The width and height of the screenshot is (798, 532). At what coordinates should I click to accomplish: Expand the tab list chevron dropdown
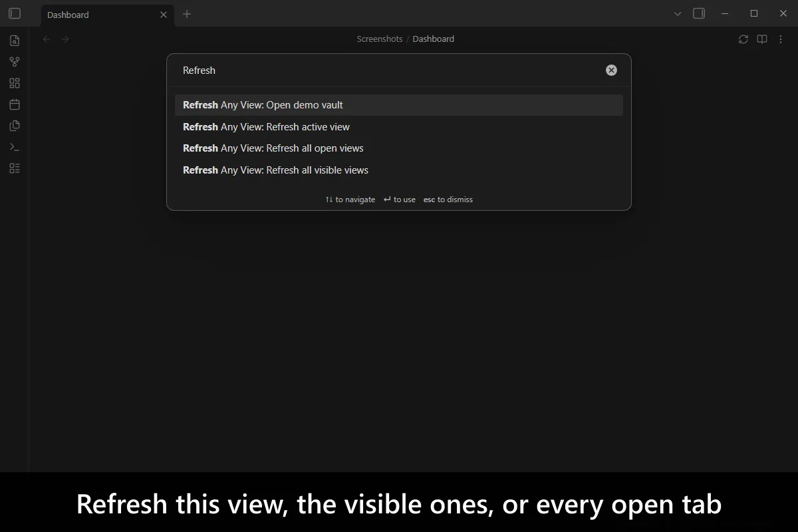coord(678,13)
